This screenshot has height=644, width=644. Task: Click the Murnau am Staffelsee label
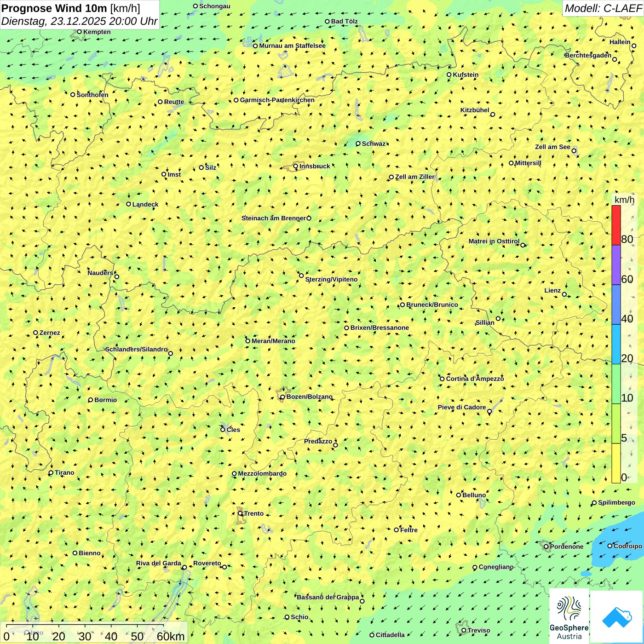(292, 46)
